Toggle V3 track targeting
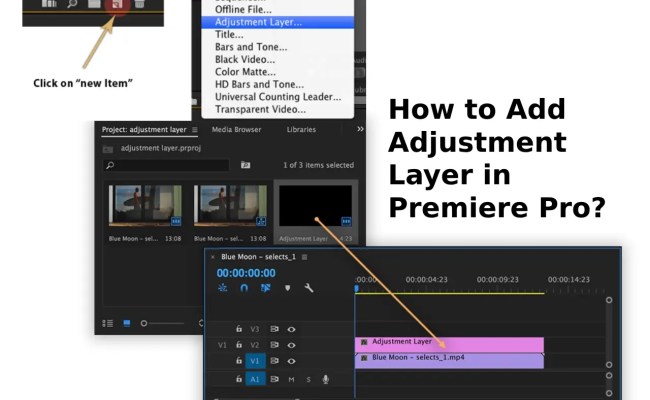The width and height of the screenshot is (650, 400). point(255,329)
